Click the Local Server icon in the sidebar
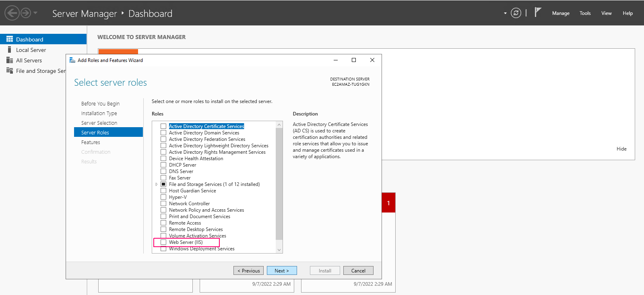 click(9, 50)
